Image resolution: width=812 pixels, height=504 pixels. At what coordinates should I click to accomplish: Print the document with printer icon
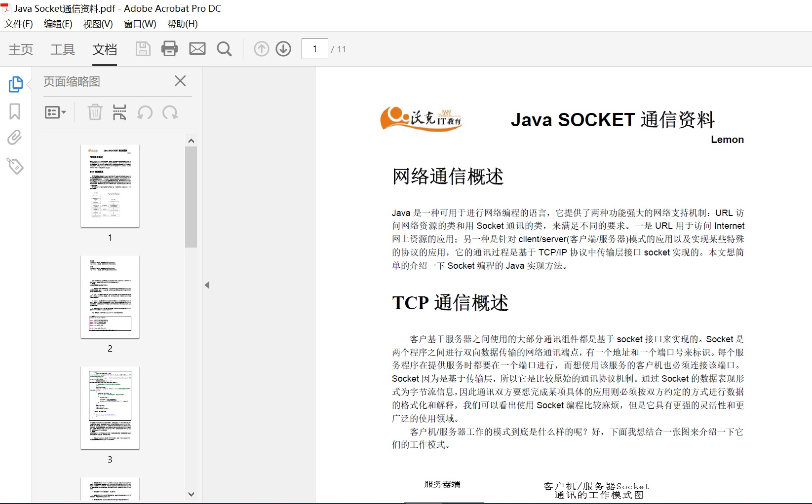pos(169,48)
